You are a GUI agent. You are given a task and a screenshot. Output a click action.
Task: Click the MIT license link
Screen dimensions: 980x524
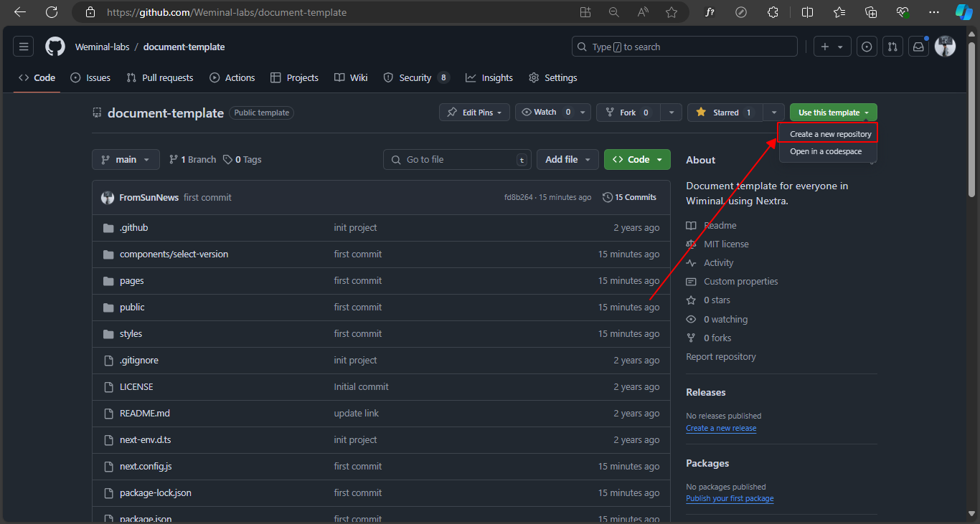click(726, 244)
